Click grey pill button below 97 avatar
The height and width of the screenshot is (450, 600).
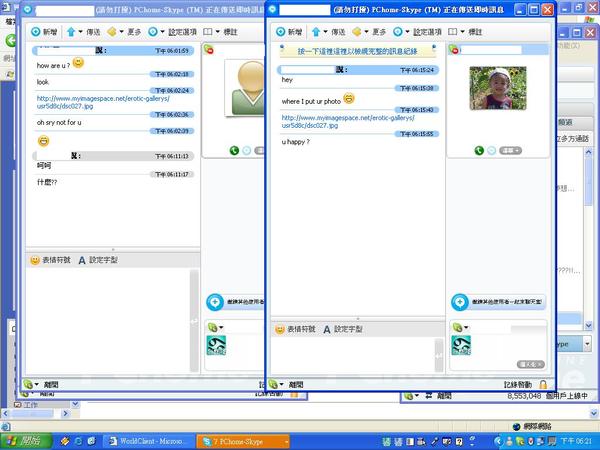(531, 364)
